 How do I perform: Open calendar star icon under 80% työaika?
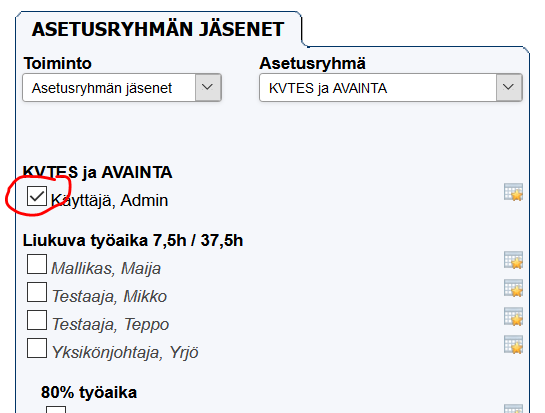tap(513, 409)
